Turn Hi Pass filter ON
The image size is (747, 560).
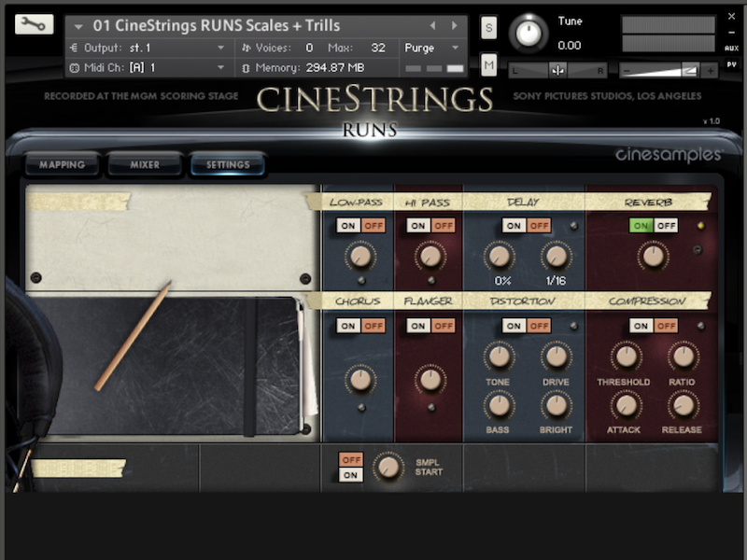[x=418, y=226]
